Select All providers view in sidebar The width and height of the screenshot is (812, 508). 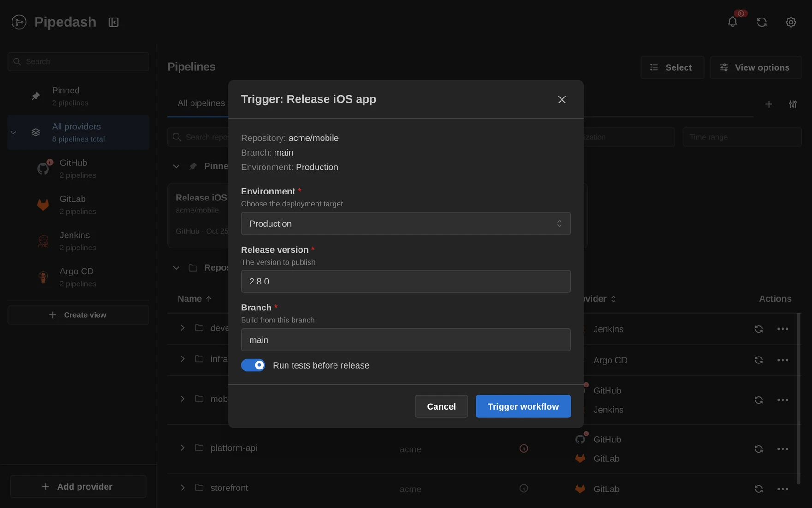click(78, 132)
